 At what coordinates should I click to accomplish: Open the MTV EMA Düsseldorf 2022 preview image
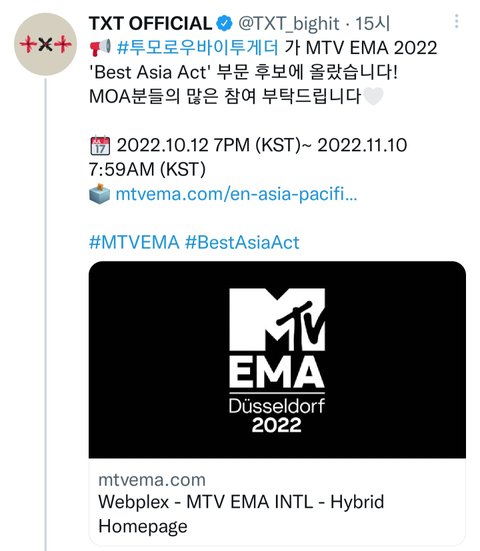[277, 359]
